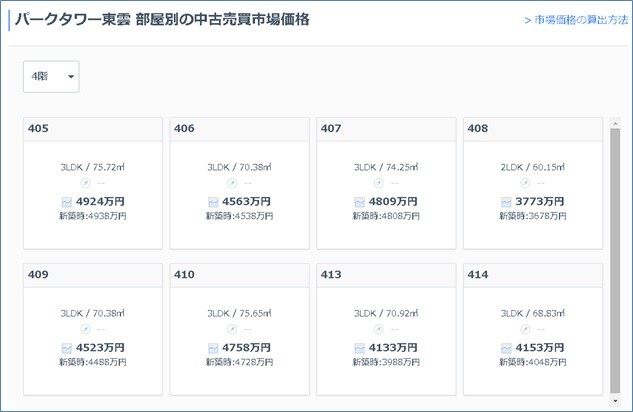Click the 3LDK / 75.65㎡ layout text

pyautogui.click(x=239, y=313)
